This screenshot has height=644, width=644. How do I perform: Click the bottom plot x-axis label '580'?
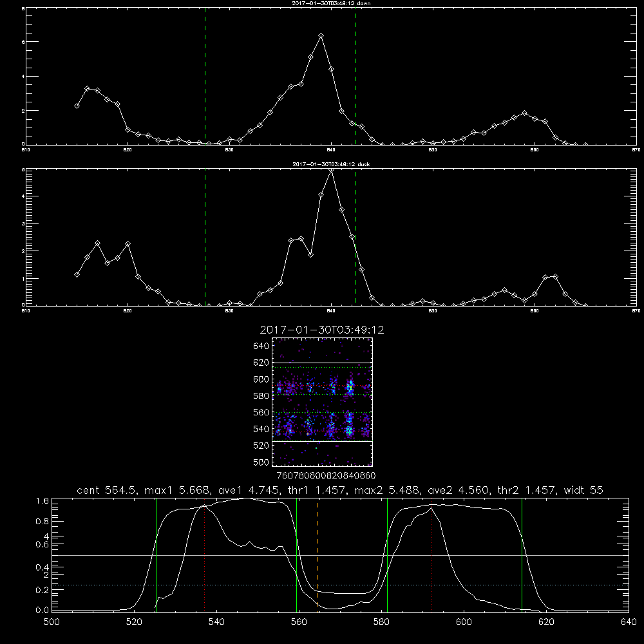(381, 622)
